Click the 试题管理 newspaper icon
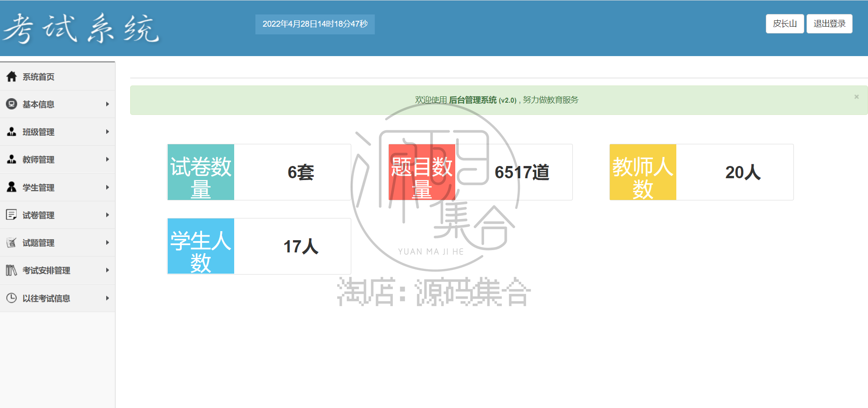This screenshot has height=408, width=868. [12, 242]
